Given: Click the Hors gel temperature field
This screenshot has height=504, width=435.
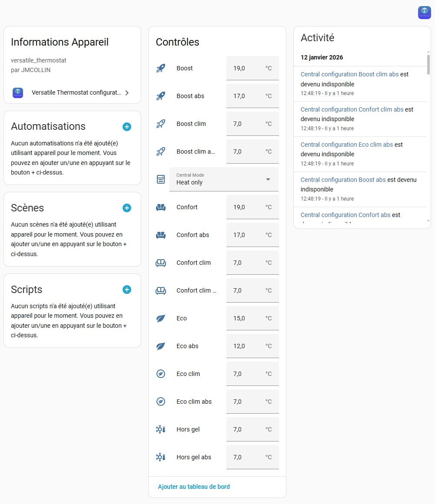Looking at the screenshot, I should point(252,429).
